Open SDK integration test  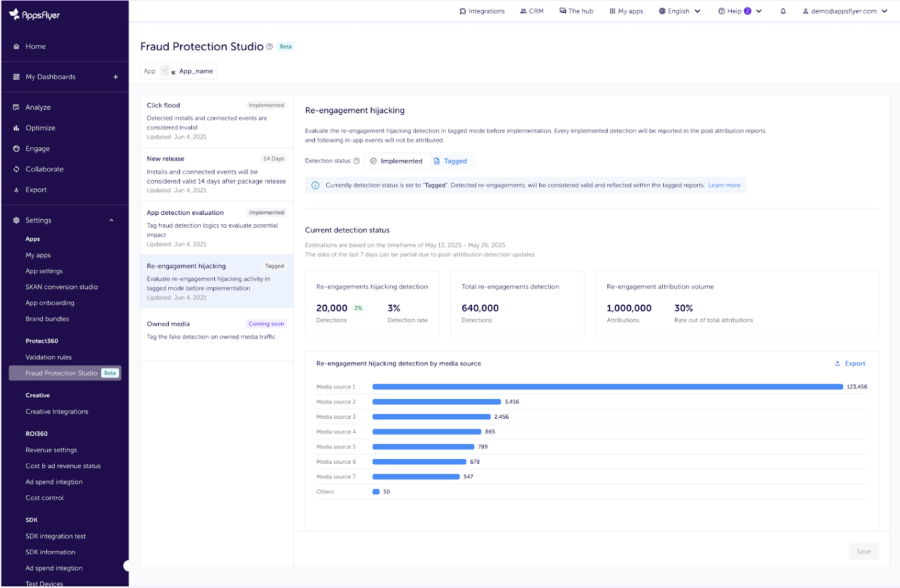click(x=56, y=536)
